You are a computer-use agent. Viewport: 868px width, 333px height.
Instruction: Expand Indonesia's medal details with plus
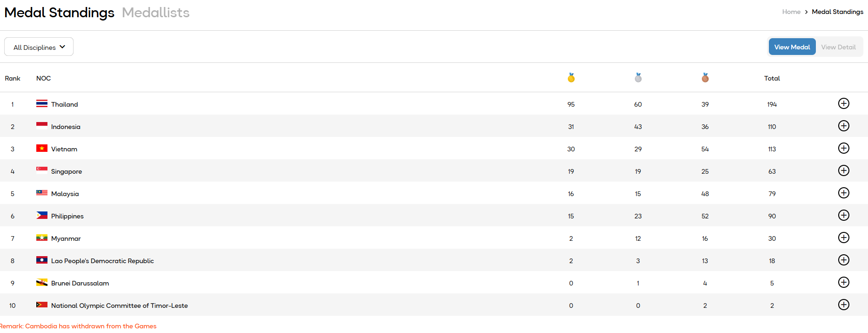(x=843, y=126)
